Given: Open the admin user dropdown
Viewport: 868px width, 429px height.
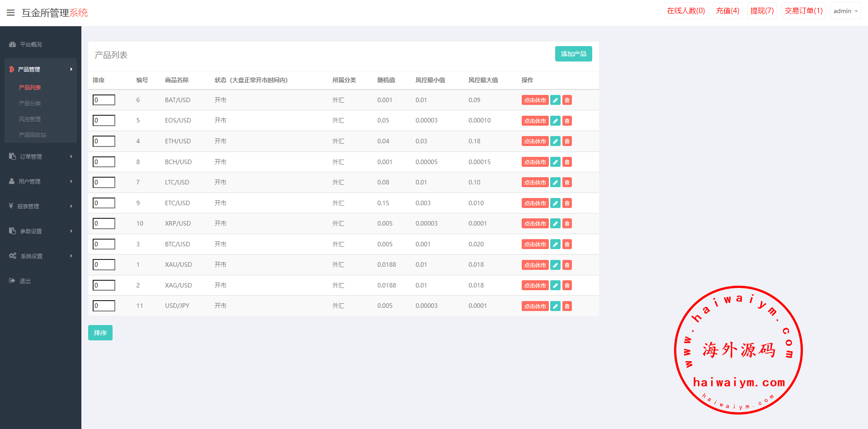Looking at the screenshot, I should click(x=845, y=11).
